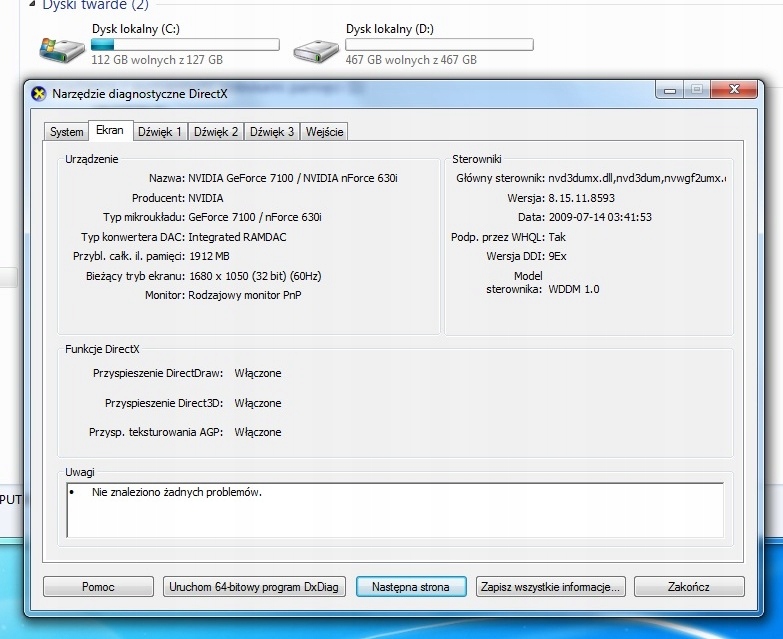The width and height of the screenshot is (783, 639).
Task: Click the 'Dyski twarde (2)' group header
Action: [x=95, y=5]
